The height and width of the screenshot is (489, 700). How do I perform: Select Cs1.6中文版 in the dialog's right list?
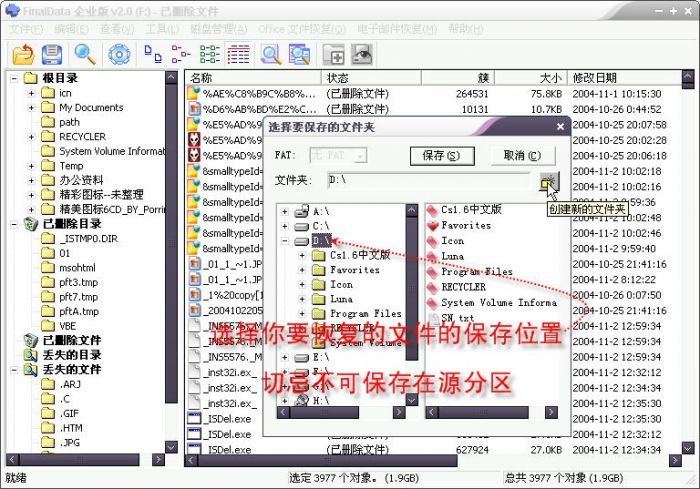click(471, 210)
